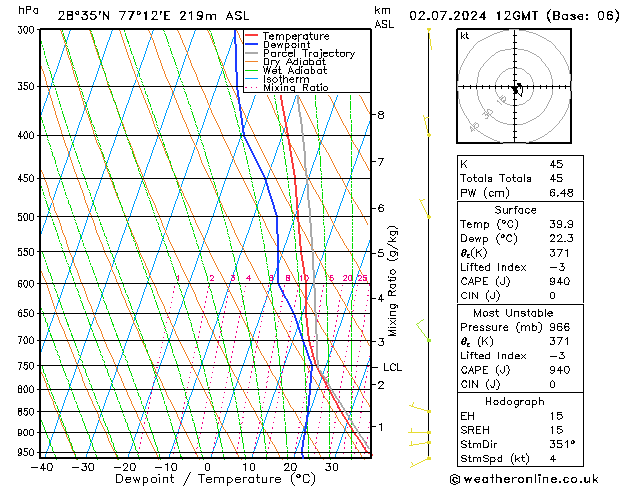Click the Surface section heading
The height and width of the screenshot is (486, 629).
(515, 210)
